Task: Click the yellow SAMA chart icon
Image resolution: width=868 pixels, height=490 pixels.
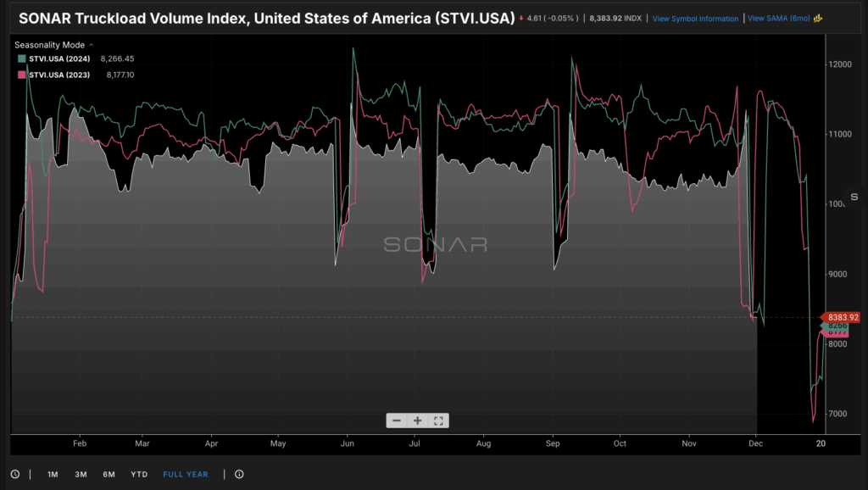Action: pyautogui.click(x=818, y=19)
